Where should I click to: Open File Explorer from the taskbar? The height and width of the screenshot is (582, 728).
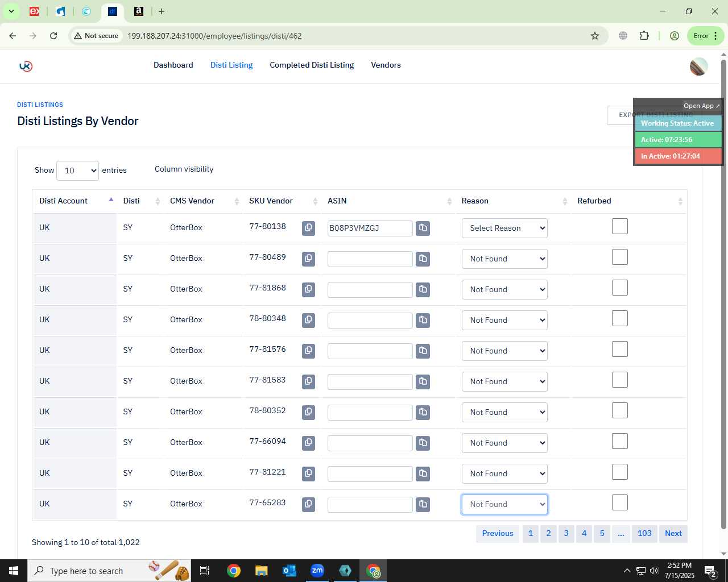(x=261, y=571)
